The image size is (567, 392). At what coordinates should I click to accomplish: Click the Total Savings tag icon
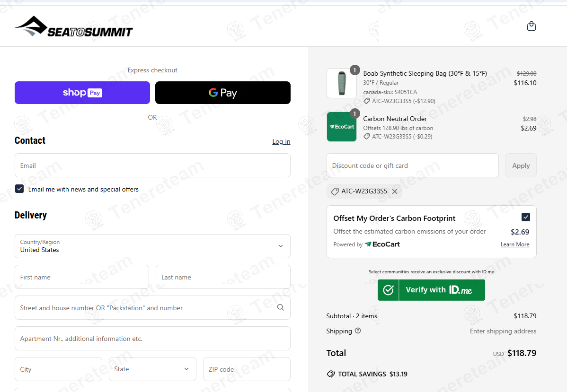point(330,374)
